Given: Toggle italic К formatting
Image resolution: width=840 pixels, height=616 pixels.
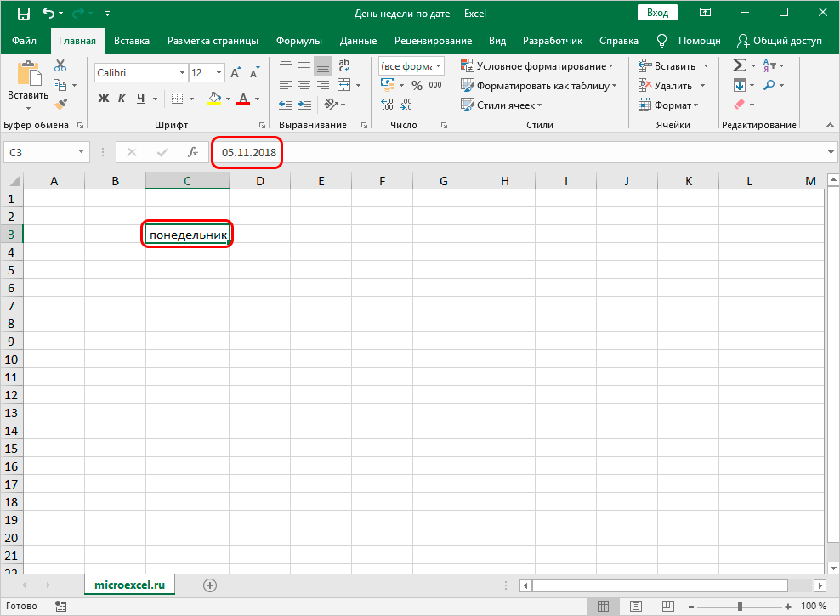Looking at the screenshot, I should click(x=122, y=99).
